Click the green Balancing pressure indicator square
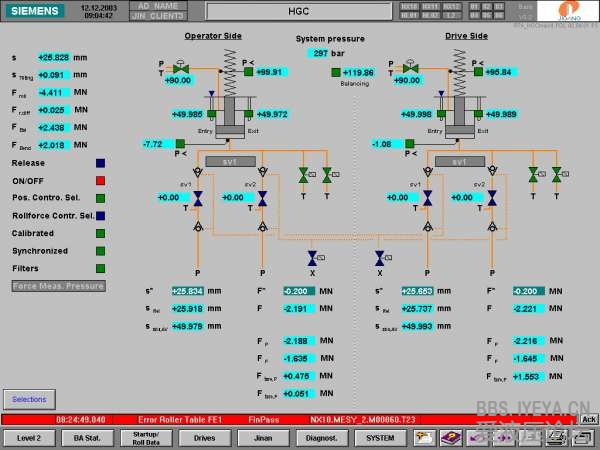The height and width of the screenshot is (450, 600). point(336,73)
